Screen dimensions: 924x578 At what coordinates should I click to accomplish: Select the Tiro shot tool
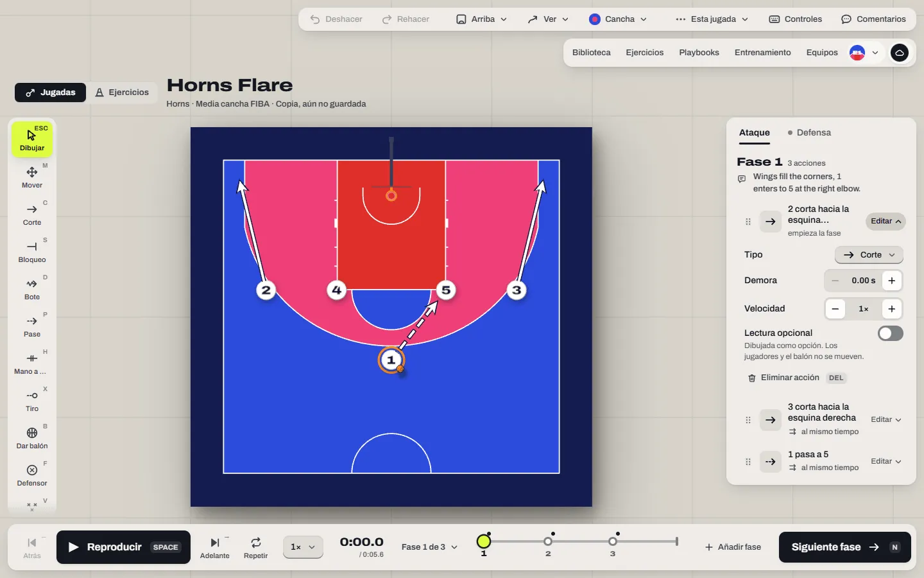click(x=32, y=401)
